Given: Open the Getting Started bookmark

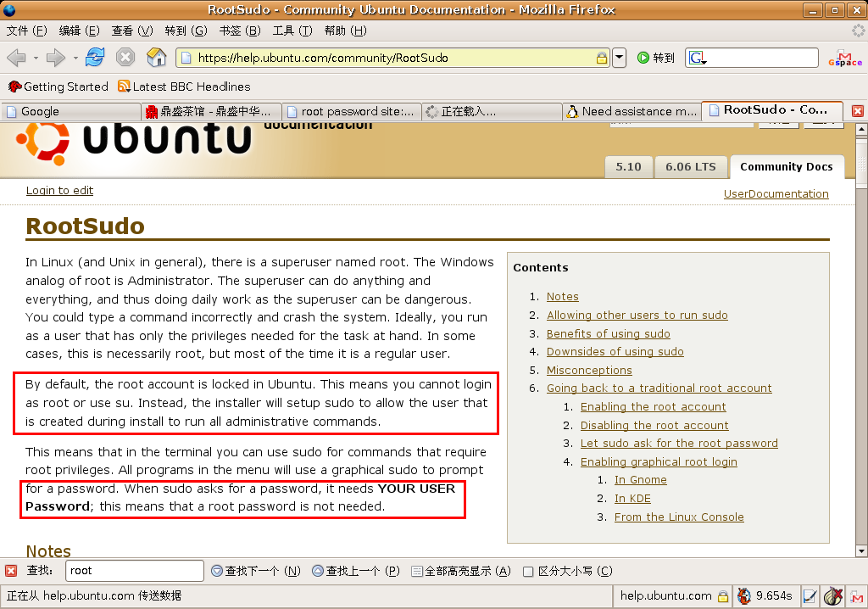Looking at the screenshot, I should (x=58, y=87).
